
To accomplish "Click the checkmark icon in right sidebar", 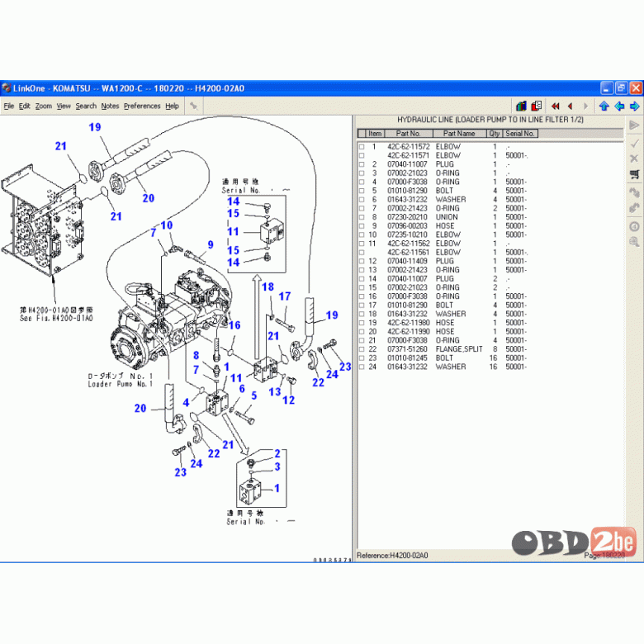I will 634,144.
